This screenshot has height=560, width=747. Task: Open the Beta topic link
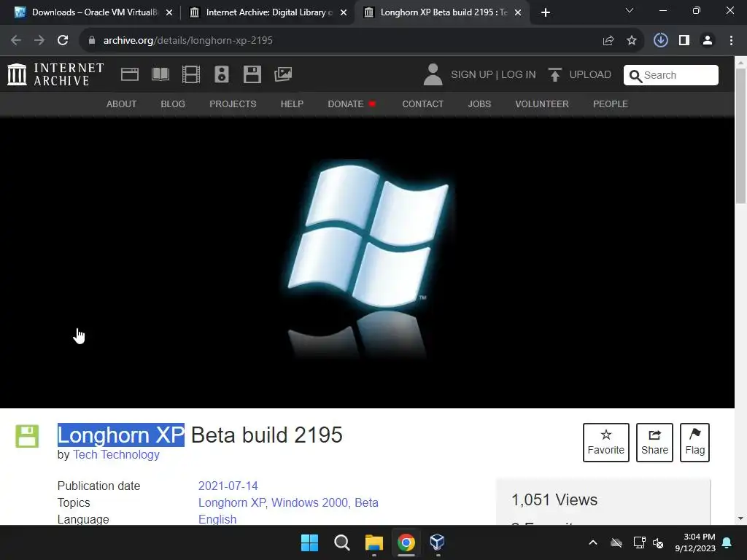coord(366,502)
